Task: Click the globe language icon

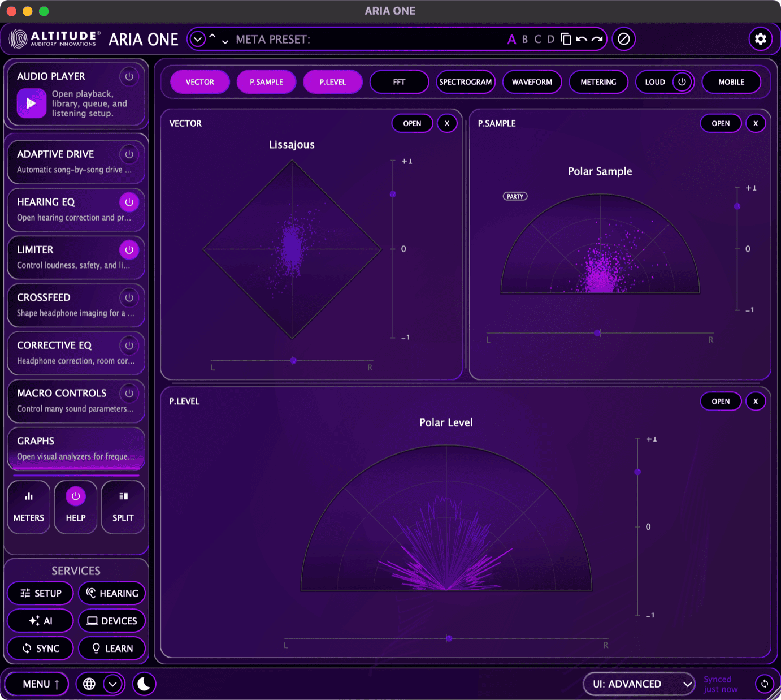Action: tap(89, 684)
